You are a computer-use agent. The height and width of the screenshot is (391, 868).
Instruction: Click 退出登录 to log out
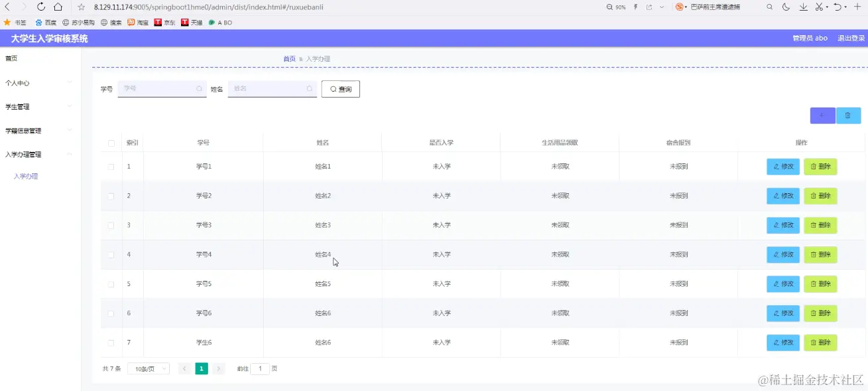pos(851,39)
